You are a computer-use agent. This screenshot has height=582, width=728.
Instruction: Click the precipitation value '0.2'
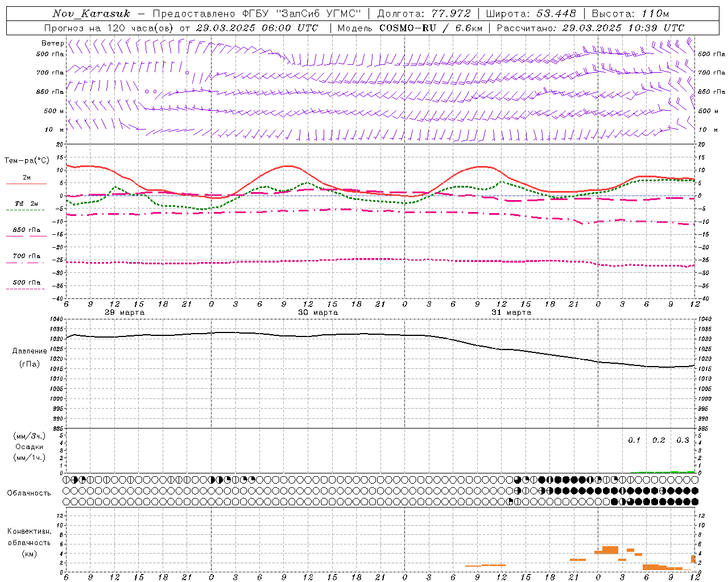[659, 440]
